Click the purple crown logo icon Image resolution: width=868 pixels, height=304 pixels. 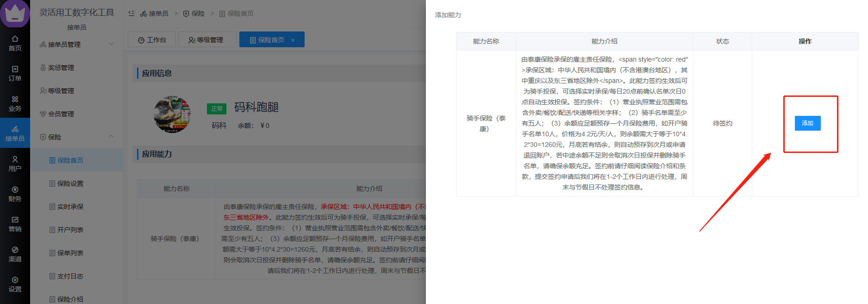(x=15, y=13)
